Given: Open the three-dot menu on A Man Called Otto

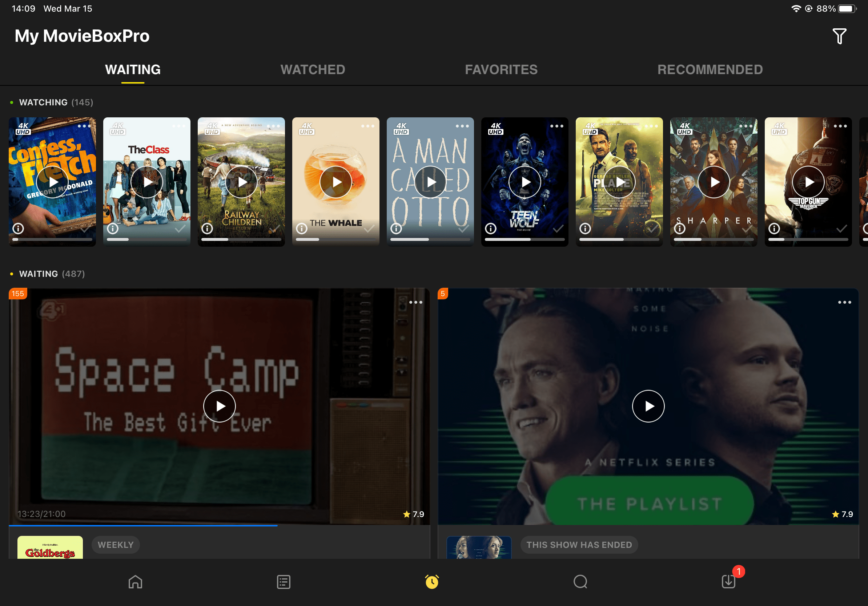Looking at the screenshot, I should coord(462,126).
